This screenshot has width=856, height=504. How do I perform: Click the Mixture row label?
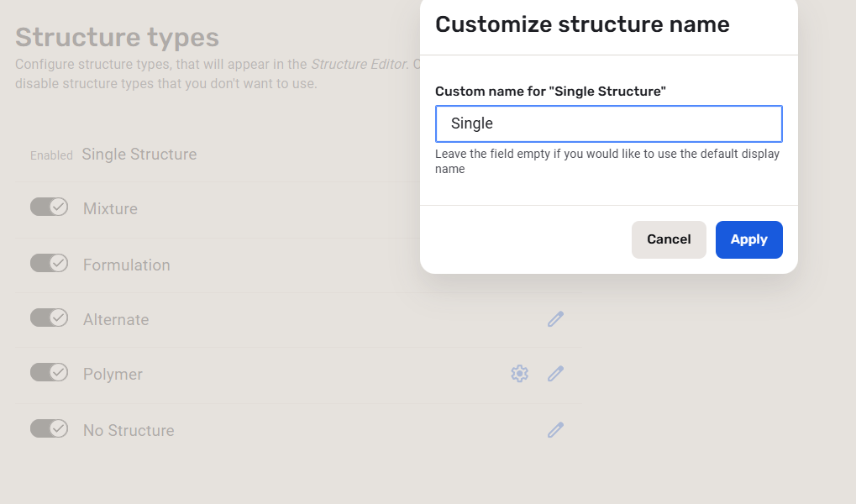(110, 209)
